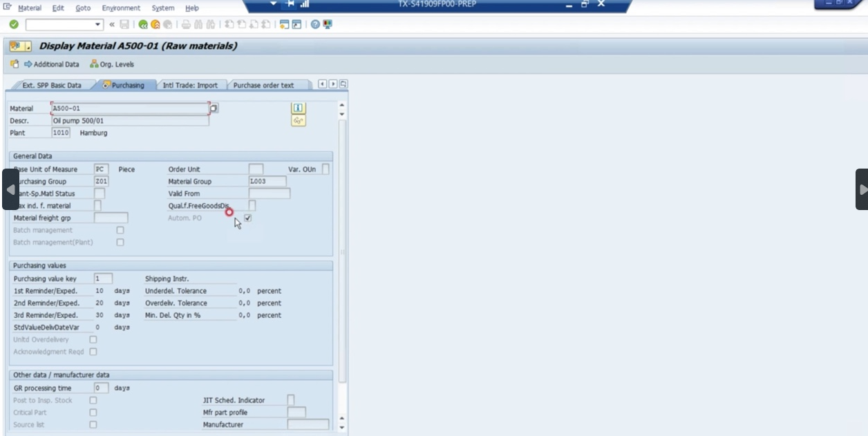Open the Material menu
868x436 pixels.
pyautogui.click(x=30, y=8)
